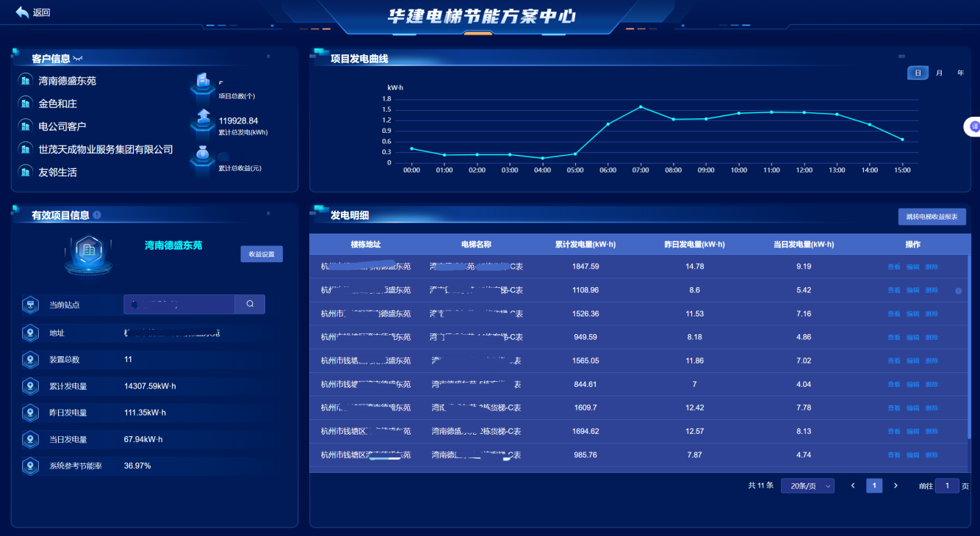Click 删除 in the 1847.59 row

pyautogui.click(x=932, y=267)
